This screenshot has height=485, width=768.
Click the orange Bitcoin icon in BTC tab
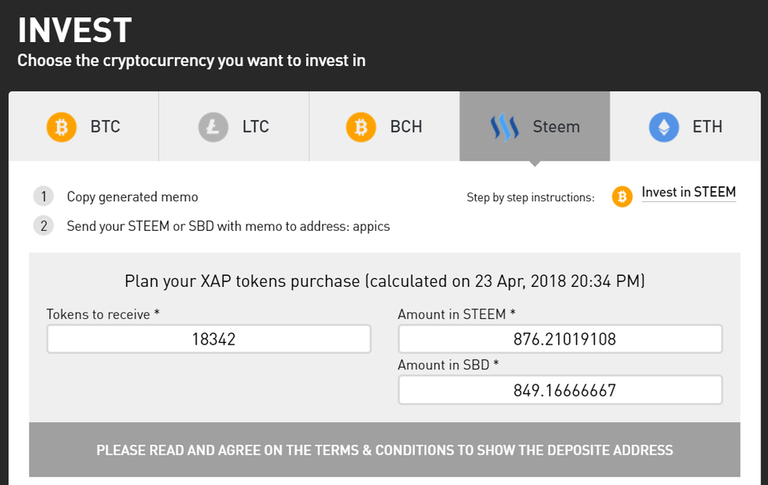61,127
